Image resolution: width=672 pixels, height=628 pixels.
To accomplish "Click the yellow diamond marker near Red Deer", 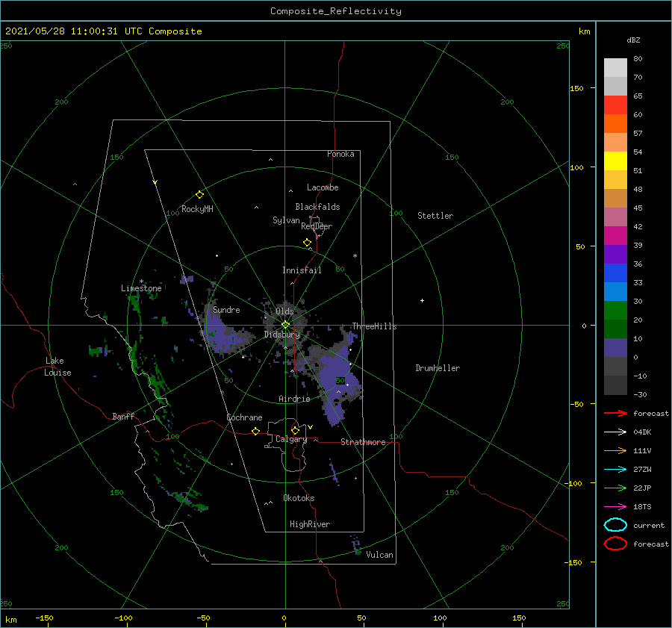I will point(308,243).
